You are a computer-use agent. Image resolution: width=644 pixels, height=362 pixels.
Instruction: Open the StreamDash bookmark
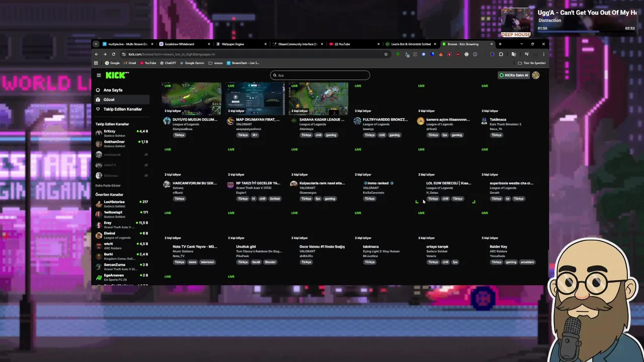click(x=243, y=63)
